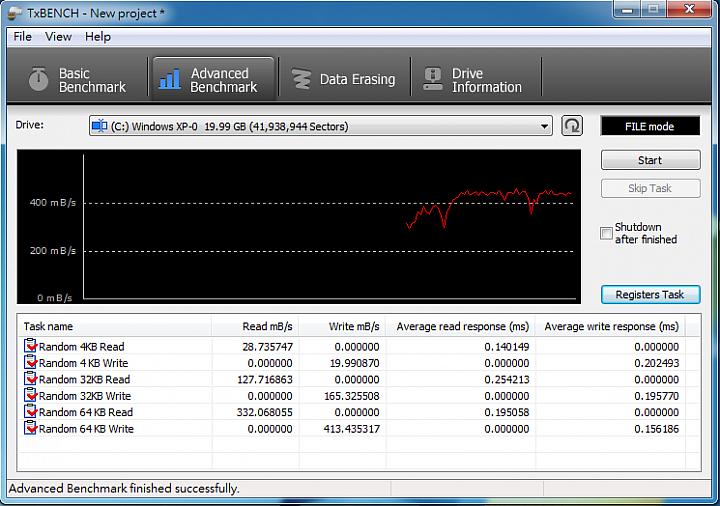Switch to the Drive Information tab
Screen dimensions: 720x506
(476, 79)
